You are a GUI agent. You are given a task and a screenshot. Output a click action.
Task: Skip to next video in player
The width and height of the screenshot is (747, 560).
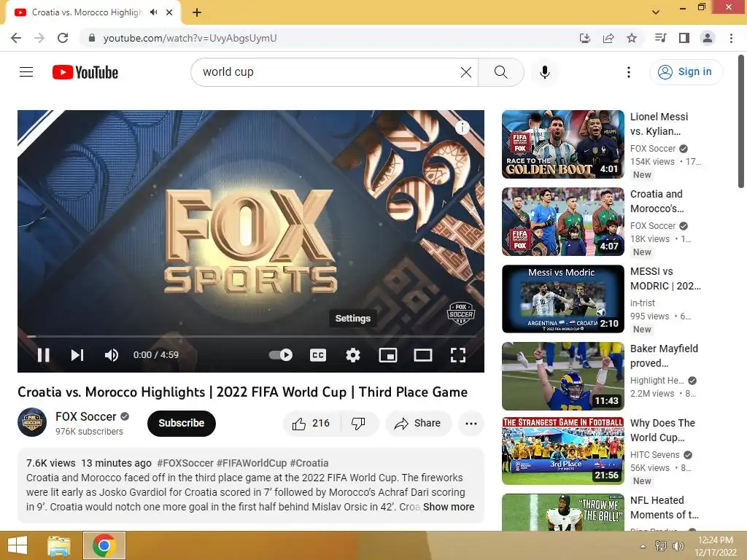77,355
